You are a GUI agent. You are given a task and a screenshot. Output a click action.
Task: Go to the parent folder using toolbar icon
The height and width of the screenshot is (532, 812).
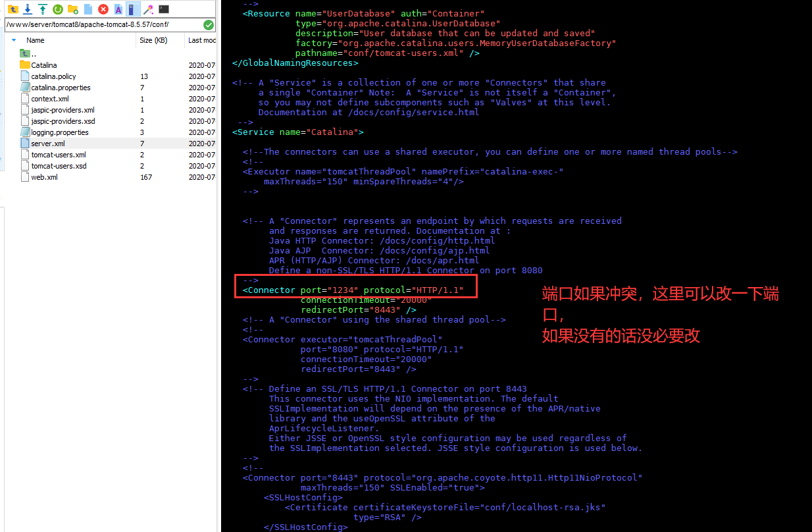tap(12, 9)
